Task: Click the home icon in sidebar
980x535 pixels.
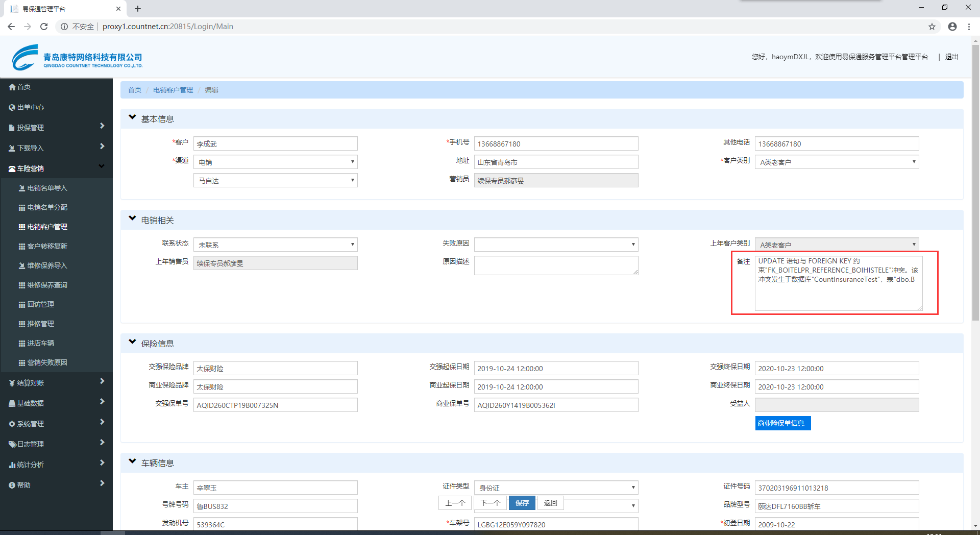Action: click(x=12, y=87)
